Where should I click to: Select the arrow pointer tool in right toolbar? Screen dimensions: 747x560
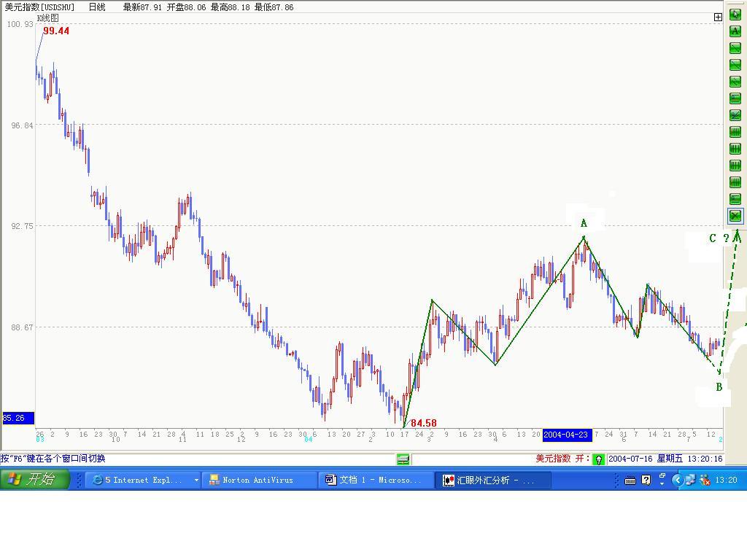coord(735,15)
